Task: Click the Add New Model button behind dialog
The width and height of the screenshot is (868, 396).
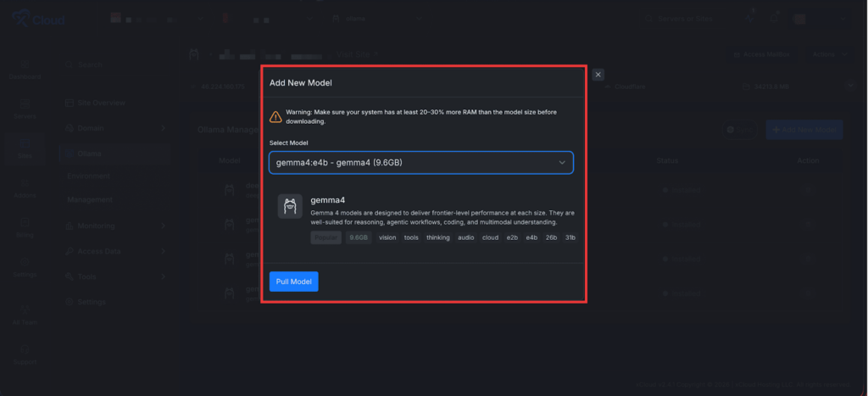Action: click(x=804, y=130)
